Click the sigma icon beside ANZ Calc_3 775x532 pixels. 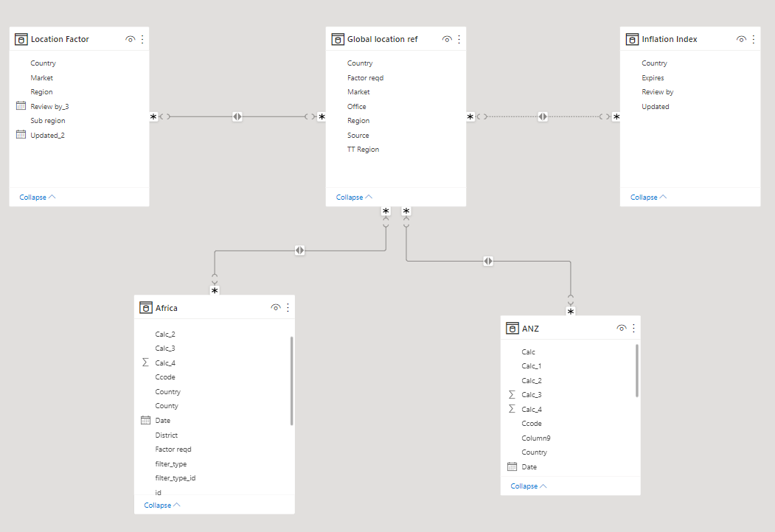tap(512, 394)
